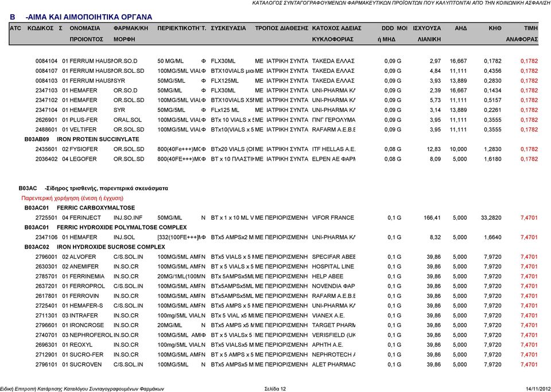Select the retail price '8,09'
This screenshot has width=551, height=392.
click(436, 159)
